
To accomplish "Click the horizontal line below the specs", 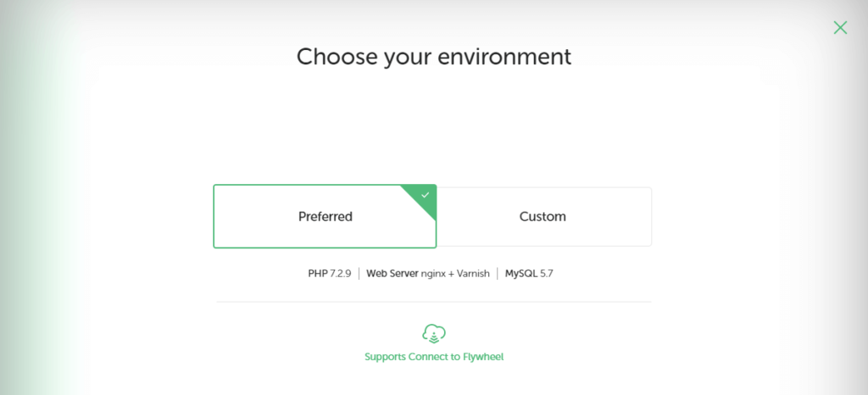I will [x=433, y=302].
